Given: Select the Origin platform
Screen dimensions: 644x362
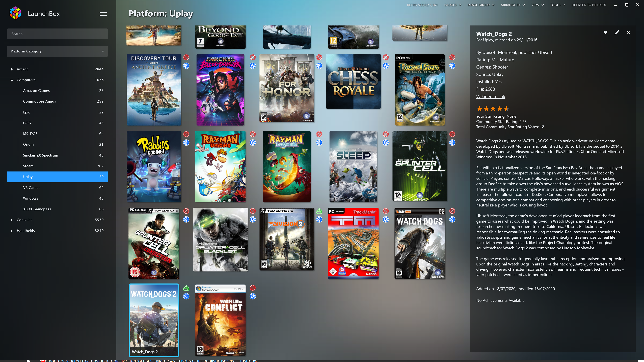Looking at the screenshot, I should coord(57,144).
